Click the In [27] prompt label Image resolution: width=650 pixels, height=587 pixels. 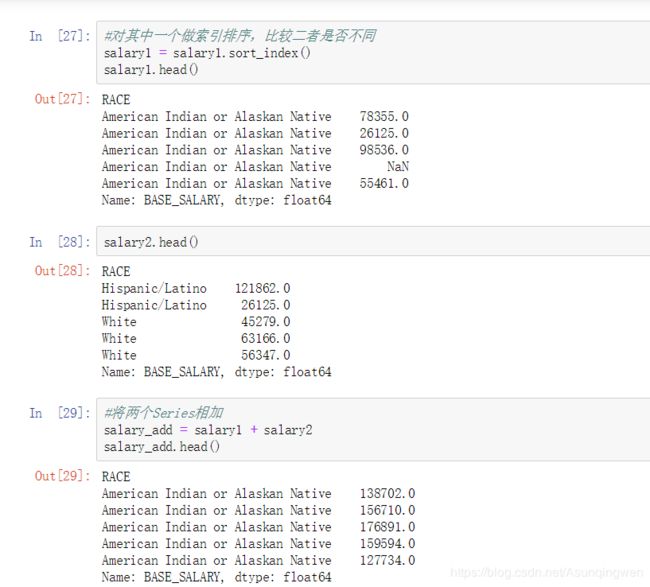pyautogui.click(x=60, y=36)
